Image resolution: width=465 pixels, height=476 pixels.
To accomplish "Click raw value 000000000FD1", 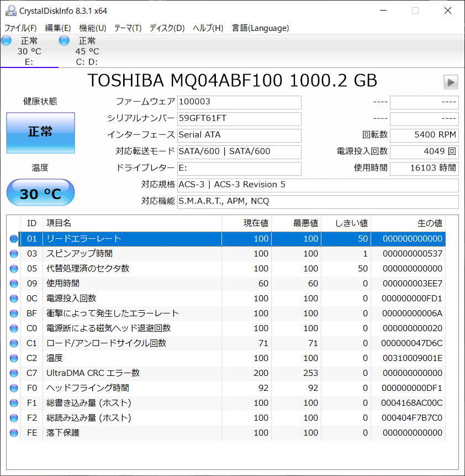I will coord(412,299).
